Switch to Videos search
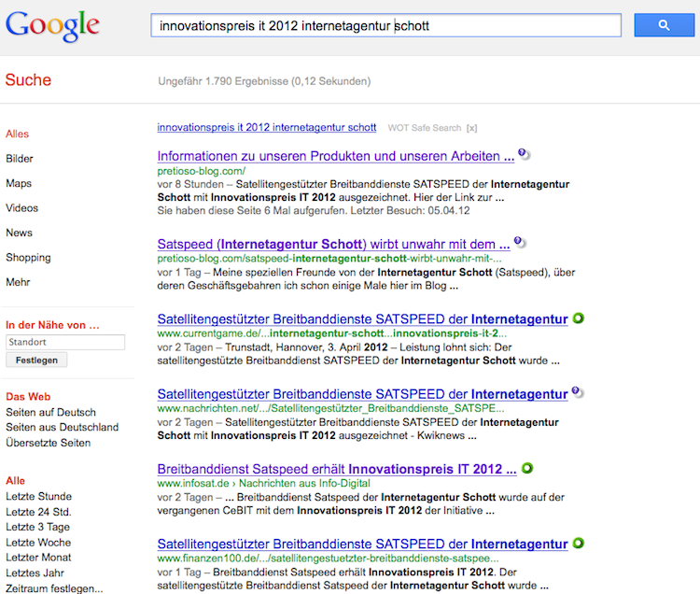Image resolution: width=700 pixels, height=594 pixels. click(21, 208)
